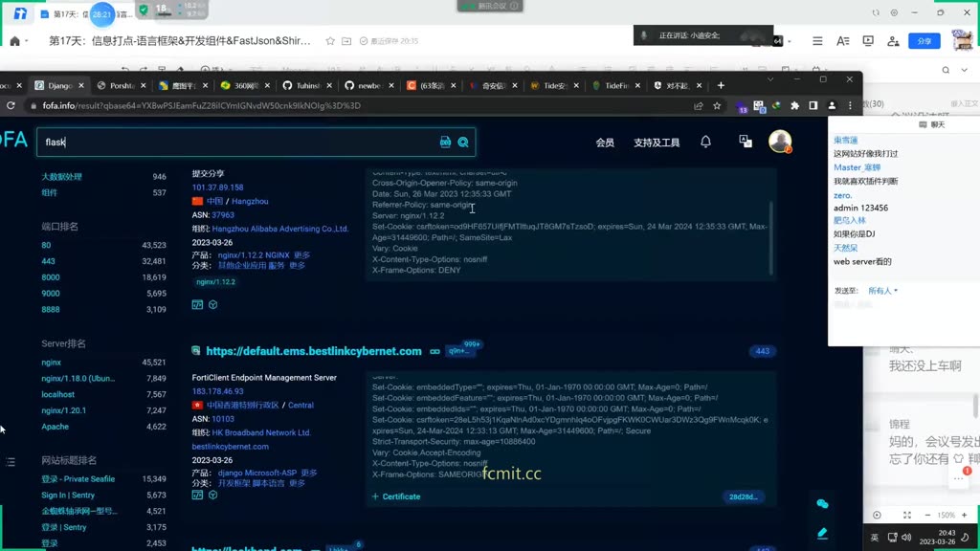Click the 443 port badge on bestlinkcybernet result

[x=763, y=351]
